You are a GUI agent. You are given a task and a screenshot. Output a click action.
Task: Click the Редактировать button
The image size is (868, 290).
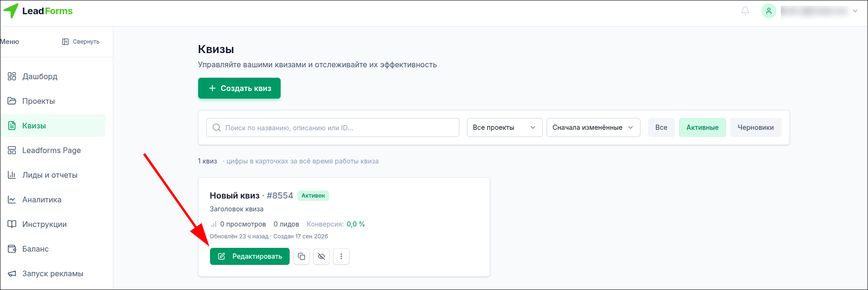250,256
